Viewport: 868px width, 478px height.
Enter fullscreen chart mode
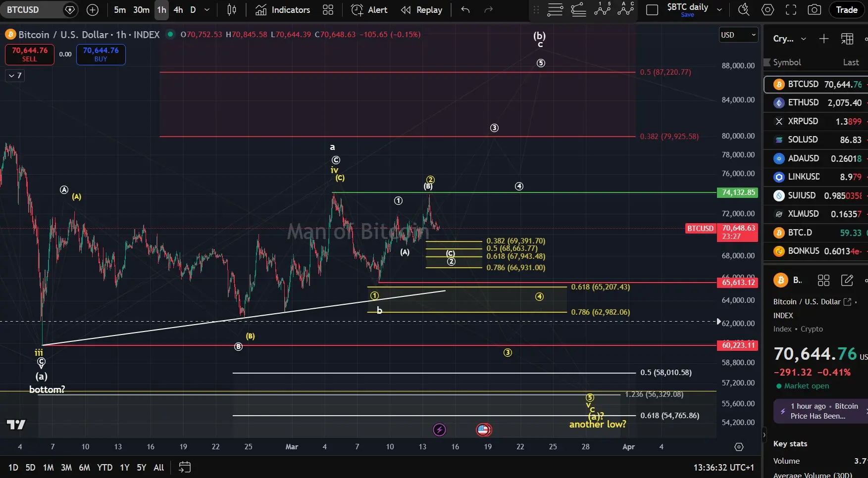point(791,10)
